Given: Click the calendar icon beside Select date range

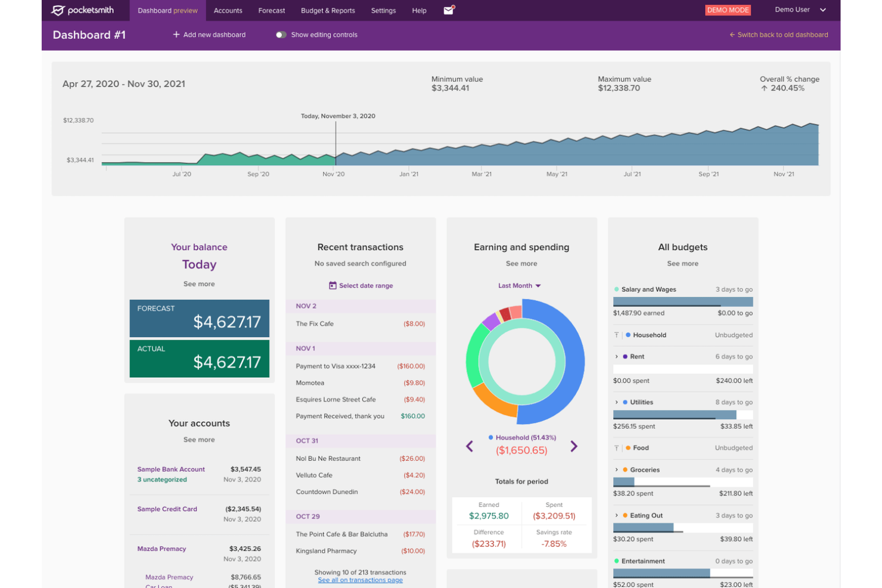Looking at the screenshot, I should [x=333, y=285].
